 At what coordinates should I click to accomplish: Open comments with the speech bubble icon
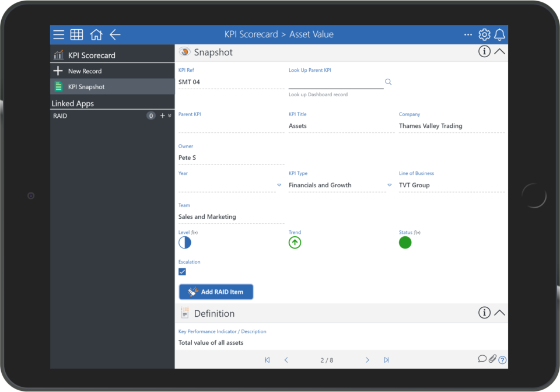tap(482, 359)
